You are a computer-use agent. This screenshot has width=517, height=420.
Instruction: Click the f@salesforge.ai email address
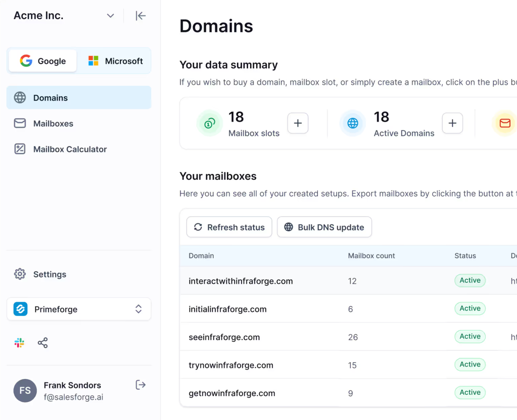(73, 397)
